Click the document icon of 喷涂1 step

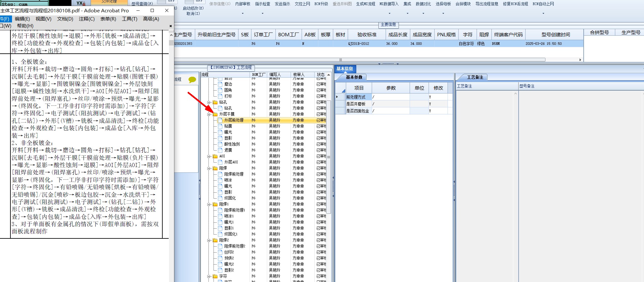220,216
